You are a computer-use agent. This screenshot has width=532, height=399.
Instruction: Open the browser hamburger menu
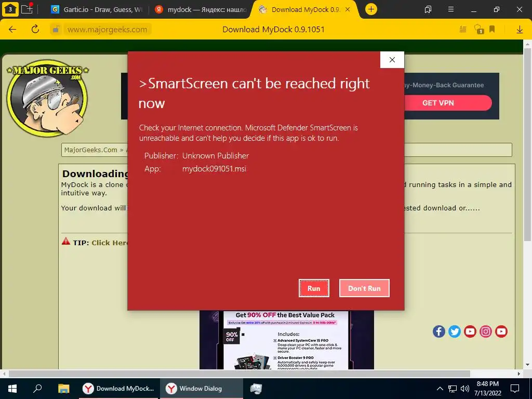click(x=451, y=9)
